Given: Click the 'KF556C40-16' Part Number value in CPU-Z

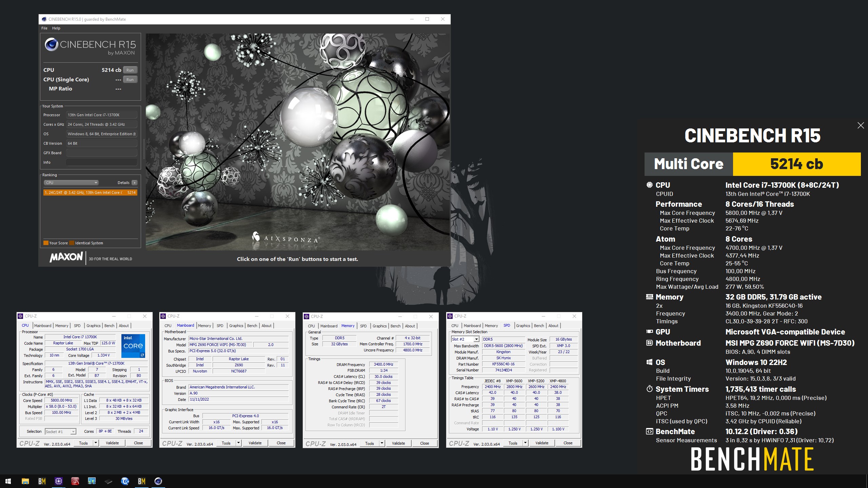Looking at the screenshot, I should 503,364.
